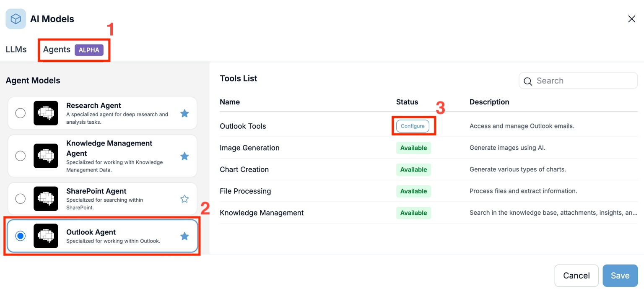644x294 pixels.
Task: Click the AI Models cube icon
Action: coord(16,19)
